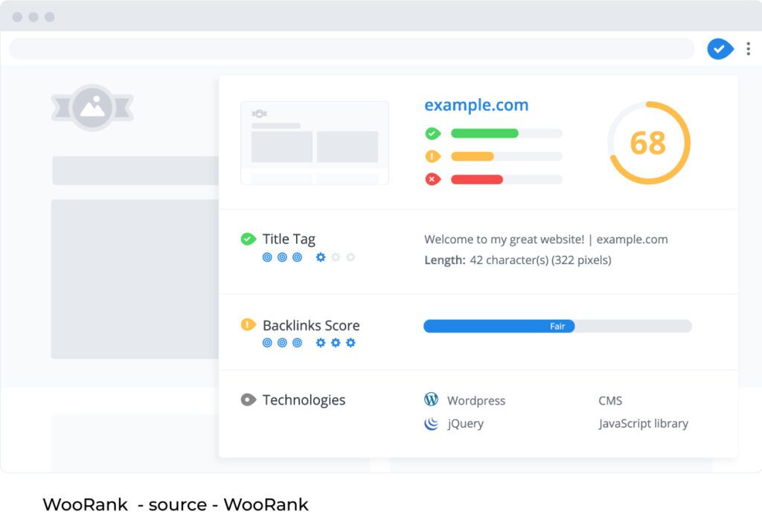The width and height of the screenshot is (762, 532).
Task: Click the green passed-checks icon
Action: point(433,133)
